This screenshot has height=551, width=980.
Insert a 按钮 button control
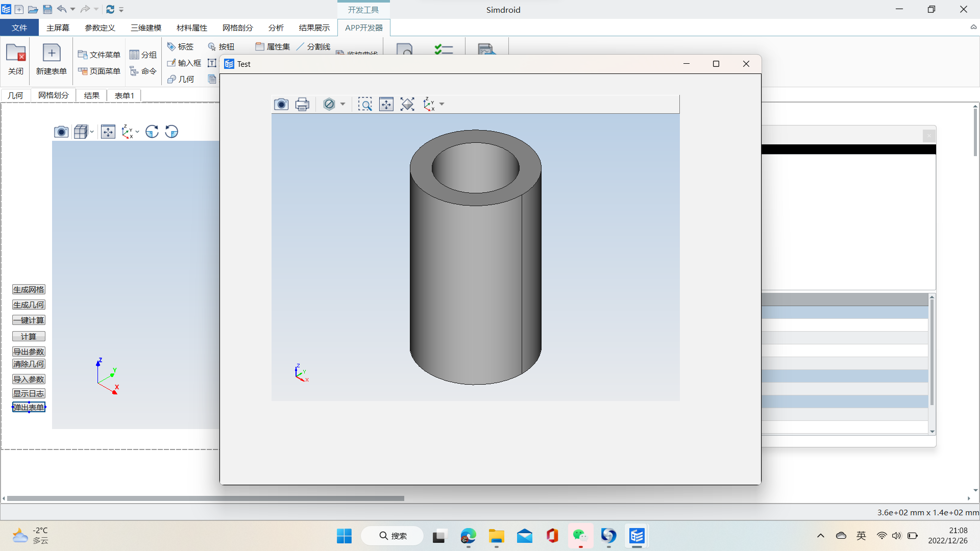[222, 46]
